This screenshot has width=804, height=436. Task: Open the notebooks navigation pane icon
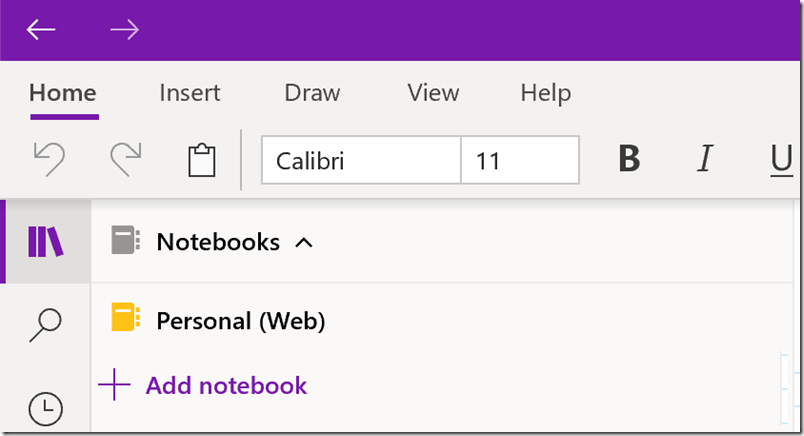[x=45, y=242]
